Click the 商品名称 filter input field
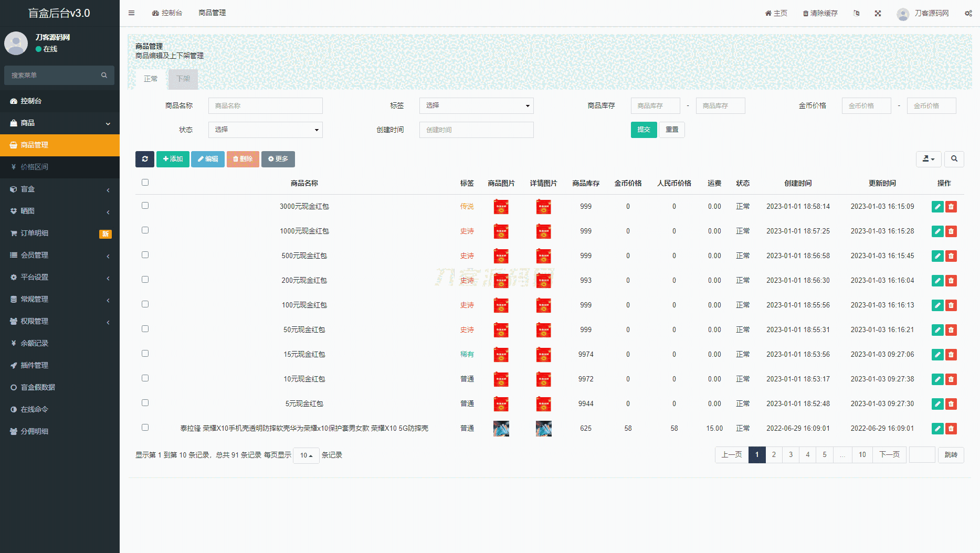Image resolution: width=980 pixels, height=553 pixels. coord(265,106)
